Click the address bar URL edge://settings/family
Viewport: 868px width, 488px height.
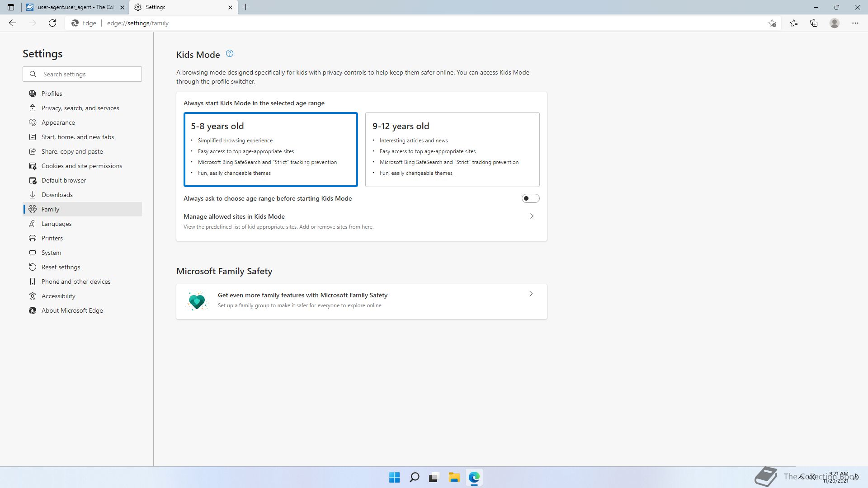(x=137, y=23)
